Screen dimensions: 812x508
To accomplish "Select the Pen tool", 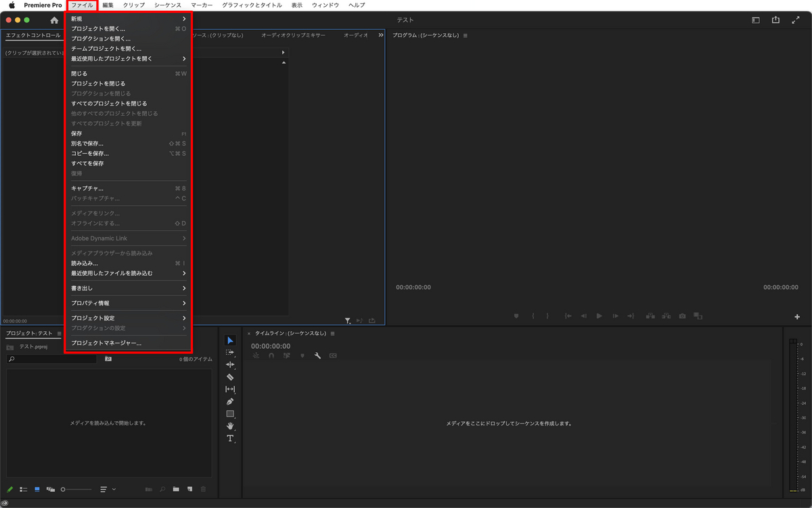I will (230, 402).
